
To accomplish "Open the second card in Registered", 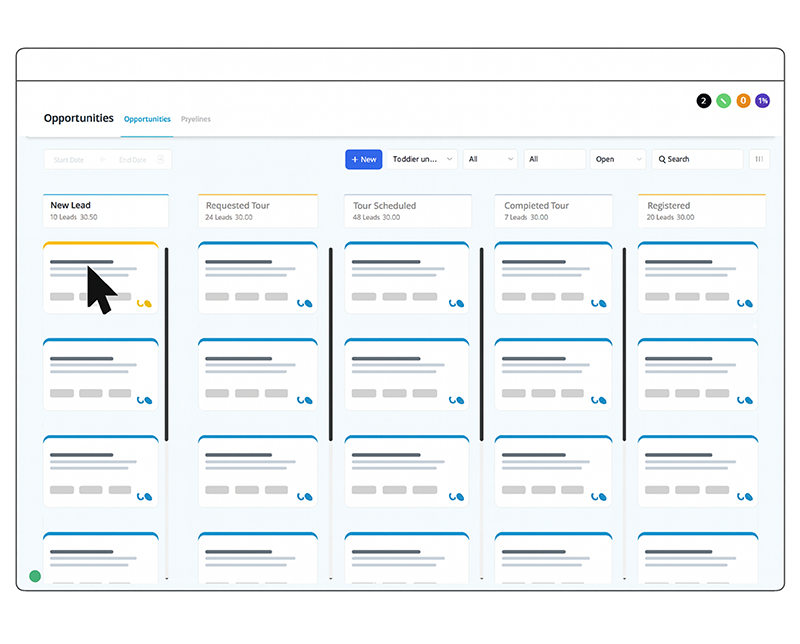I will click(698, 374).
